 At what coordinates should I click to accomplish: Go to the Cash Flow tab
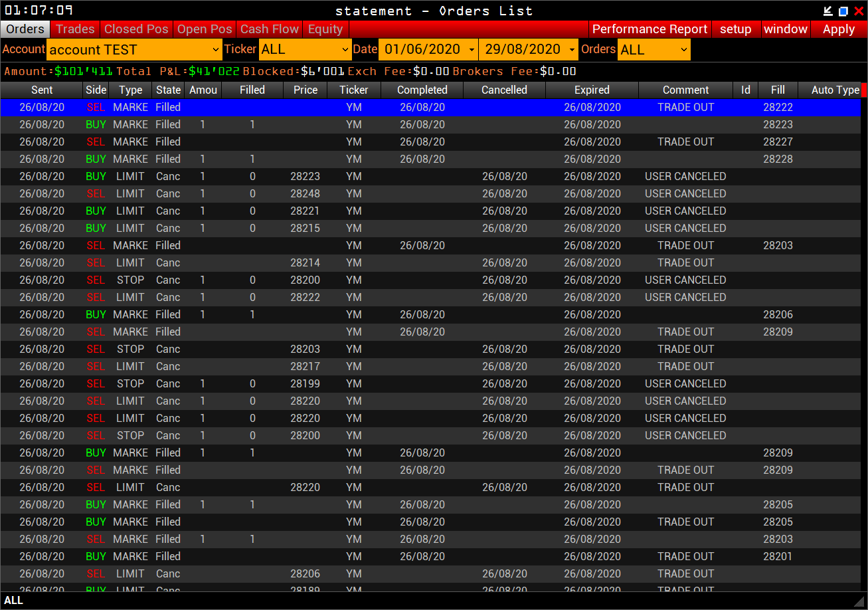pos(269,29)
